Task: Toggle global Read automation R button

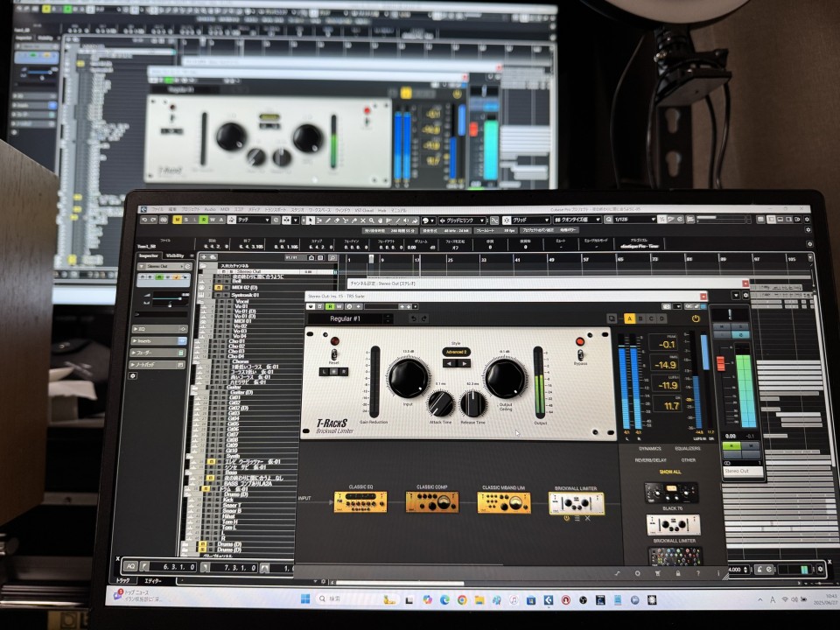Action: (x=204, y=220)
